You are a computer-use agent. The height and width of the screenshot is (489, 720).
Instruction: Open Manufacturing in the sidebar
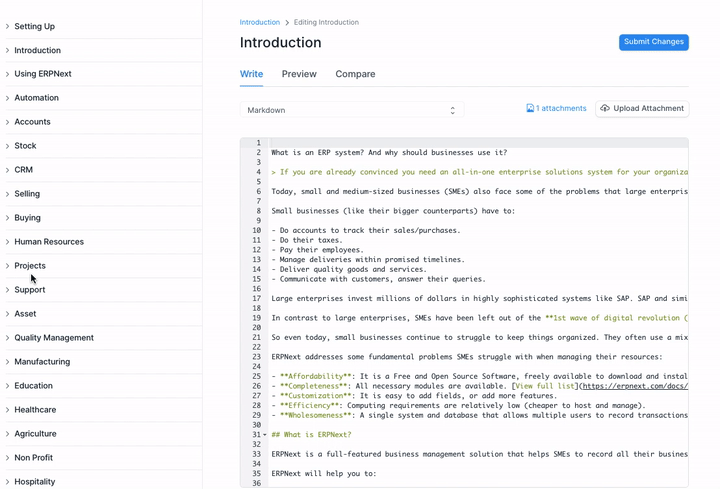pos(42,362)
